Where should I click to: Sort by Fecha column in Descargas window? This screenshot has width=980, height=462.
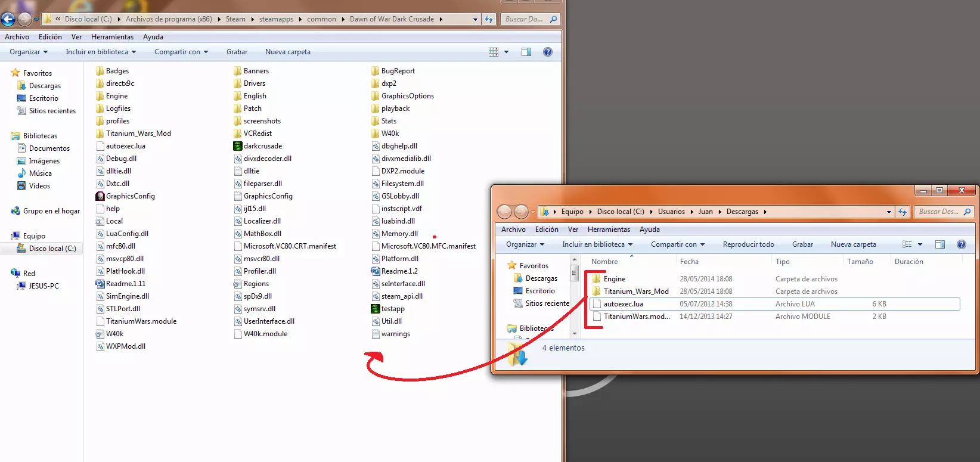tap(689, 262)
